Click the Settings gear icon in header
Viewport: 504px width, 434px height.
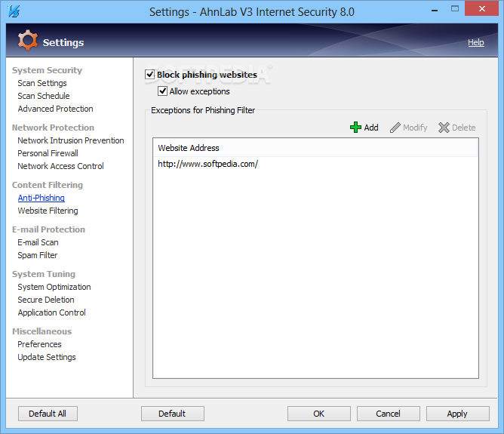click(x=28, y=40)
